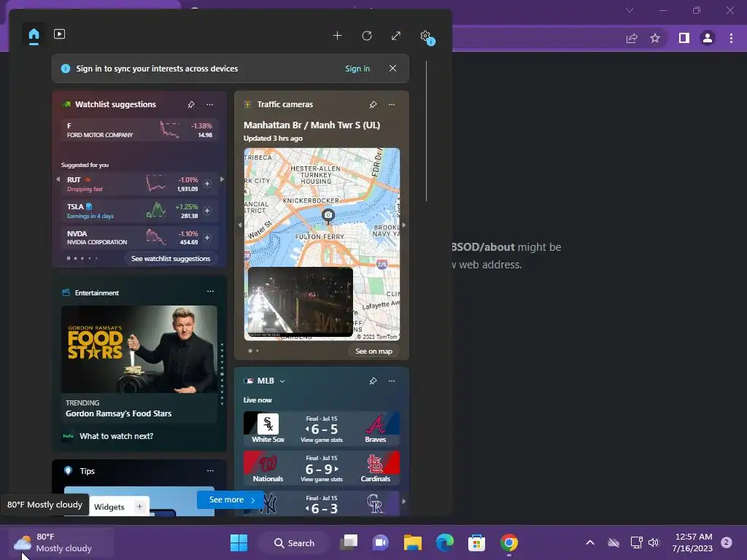The width and height of the screenshot is (747, 560).
Task: Switch to the widgets video feed tab
Action: click(x=60, y=34)
